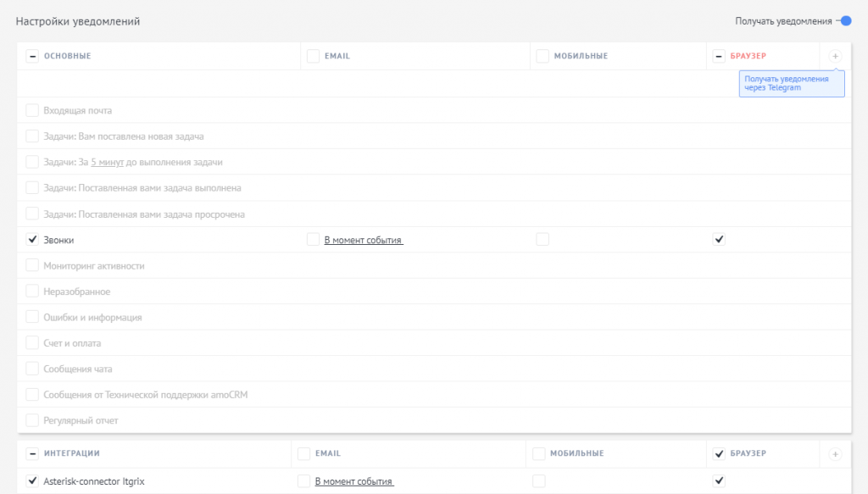
Task: Enable mobile notifications for Звонки
Action: click(542, 240)
